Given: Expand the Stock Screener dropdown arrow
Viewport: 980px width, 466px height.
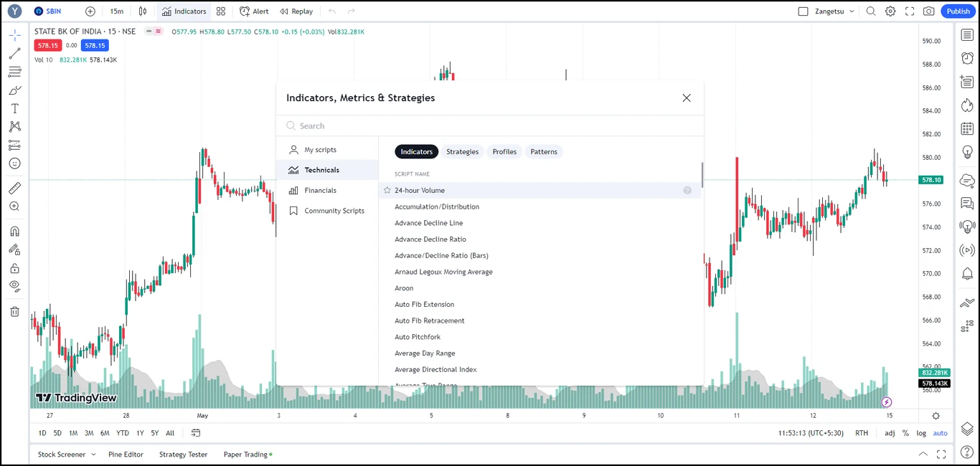Looking at the screenshot, I should pos(93,455).
